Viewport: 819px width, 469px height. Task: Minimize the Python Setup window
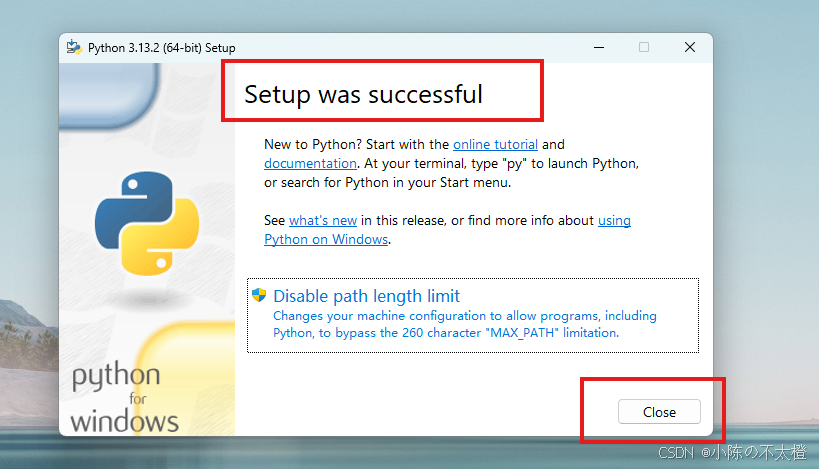pos(599,48)
